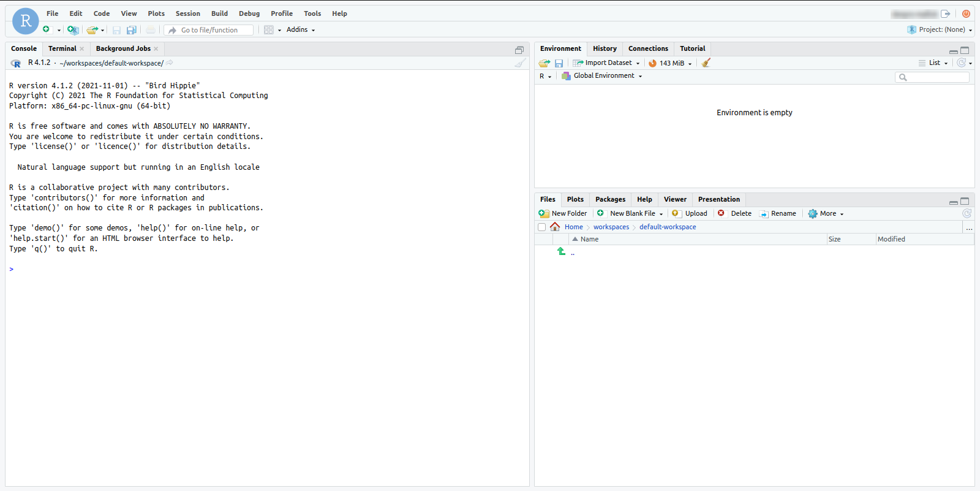Go up to the parent directory arrow

coord(562,251)
